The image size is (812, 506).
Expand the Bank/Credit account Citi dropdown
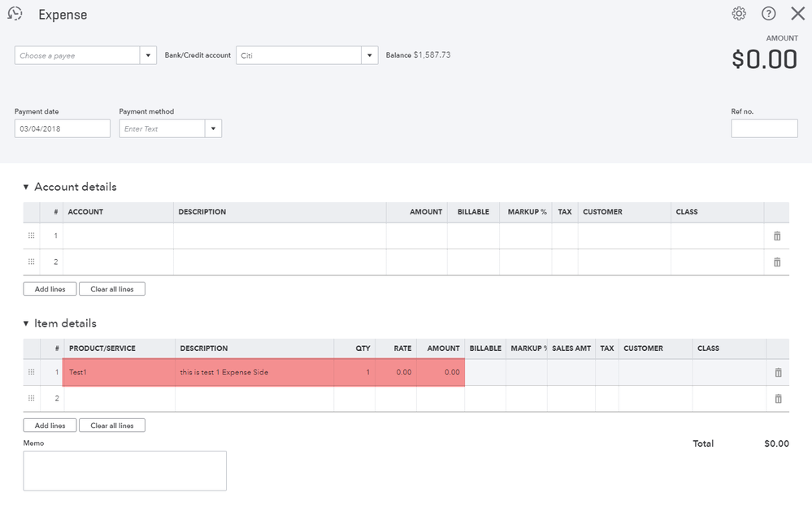(370, 55)
